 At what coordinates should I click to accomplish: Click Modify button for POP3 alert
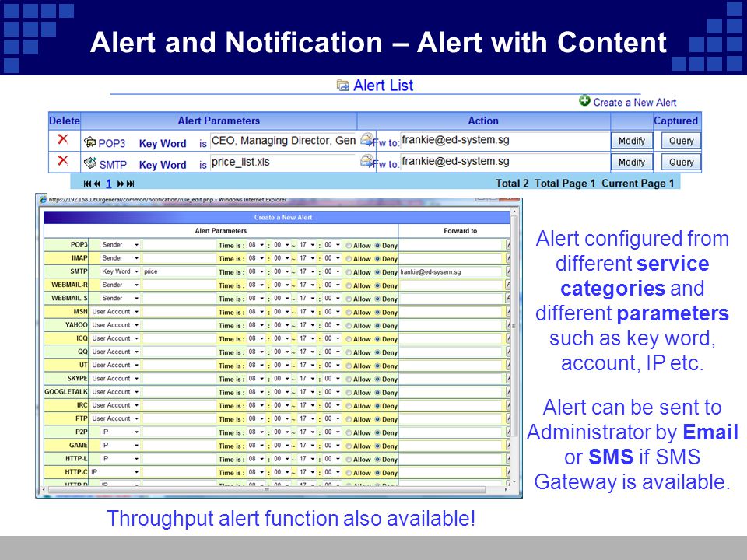tap(632, 141)
